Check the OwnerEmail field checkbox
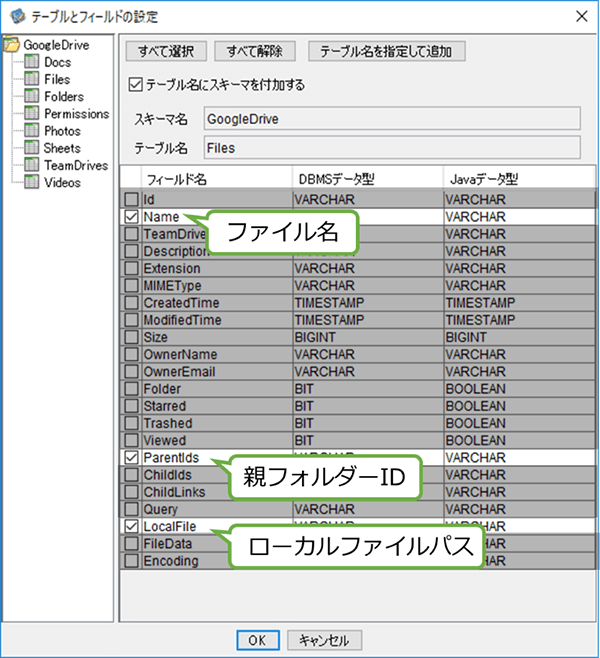Viewport: 600px width, 658px height. tap(131, 371)
